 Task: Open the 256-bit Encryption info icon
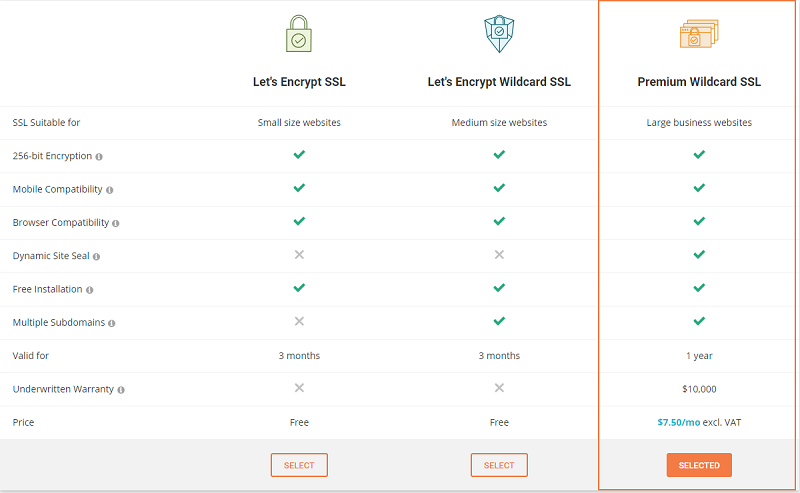point(99,157)
